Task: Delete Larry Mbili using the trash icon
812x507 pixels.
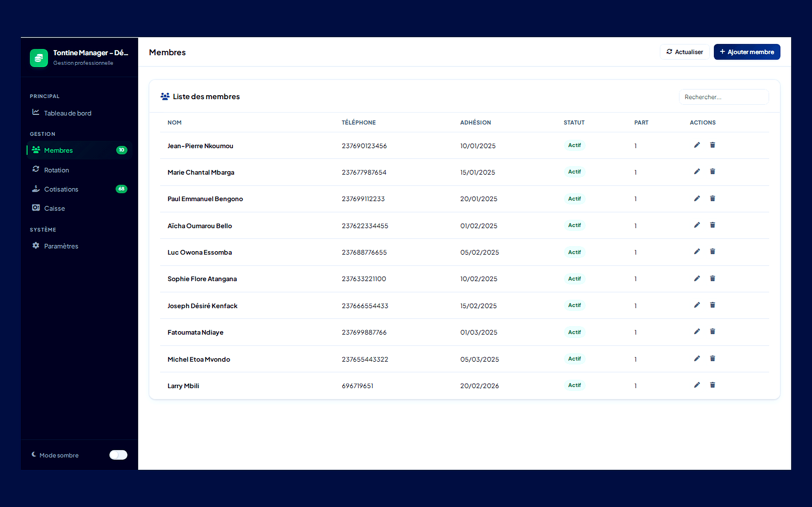Action: tap(713, 385)
